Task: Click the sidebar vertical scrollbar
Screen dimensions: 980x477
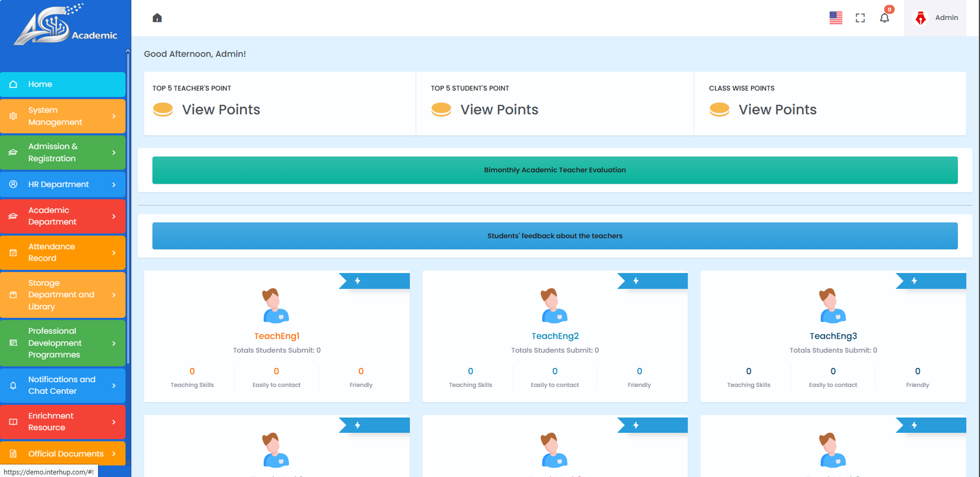Action: [128, 208]
